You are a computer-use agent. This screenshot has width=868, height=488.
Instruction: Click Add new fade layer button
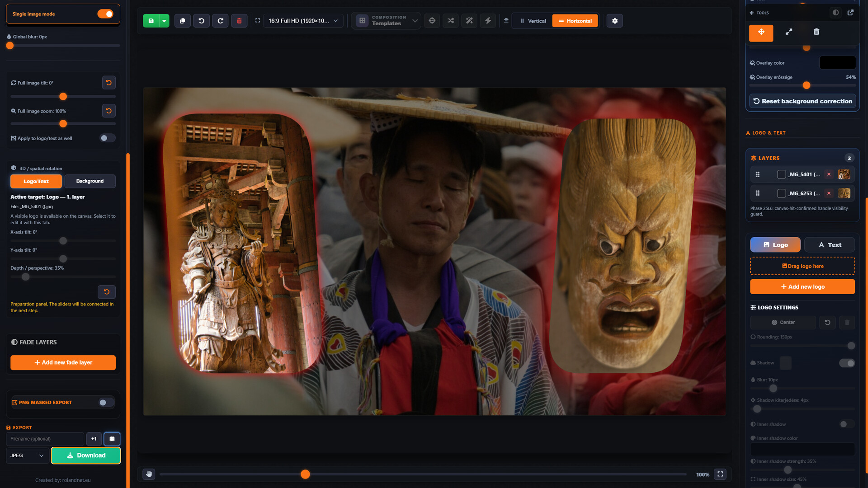63,362
